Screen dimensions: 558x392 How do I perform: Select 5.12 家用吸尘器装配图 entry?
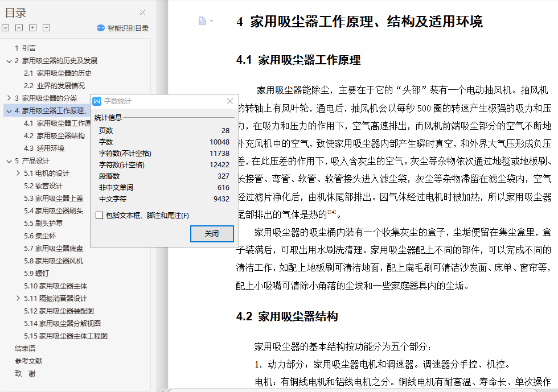[59, 311]
